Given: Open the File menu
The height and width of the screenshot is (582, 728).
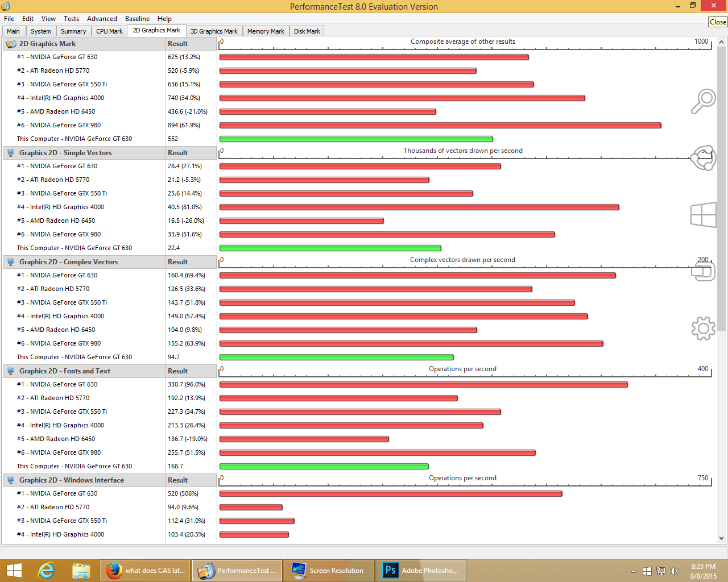Looking at the screenshot, I should coord(9,19).
